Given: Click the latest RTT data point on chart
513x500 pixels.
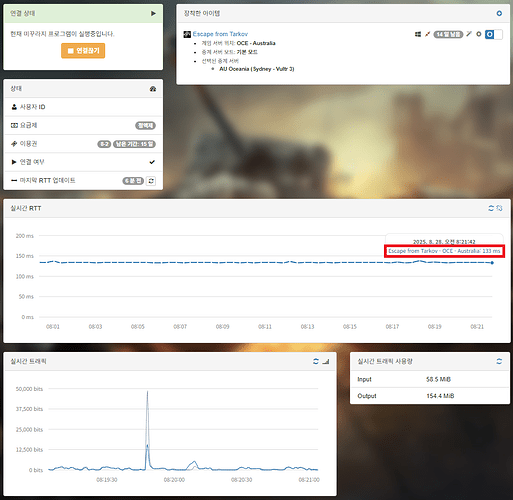Looking at the screenshot, I should click(492, 263).
